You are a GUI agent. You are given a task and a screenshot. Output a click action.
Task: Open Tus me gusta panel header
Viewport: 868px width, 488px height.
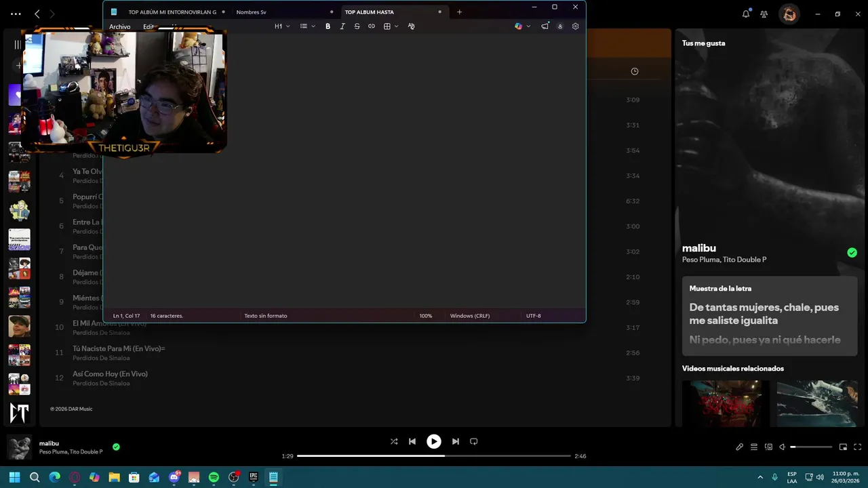click(703, 43)
